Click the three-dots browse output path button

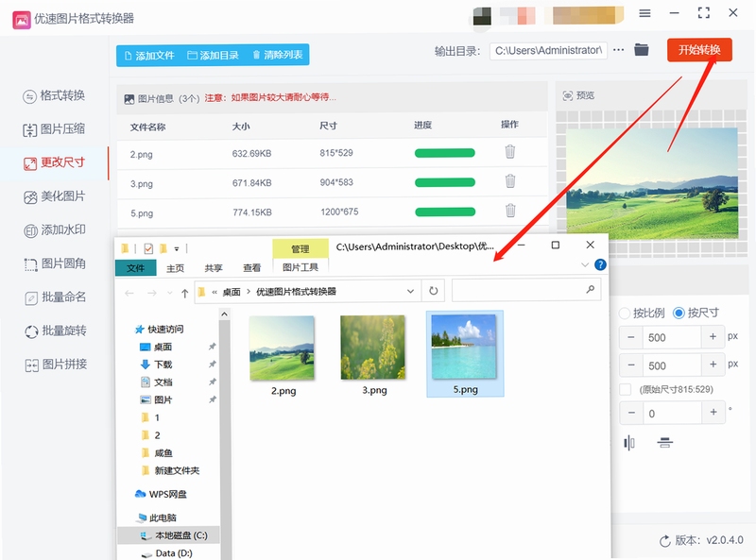619,50
